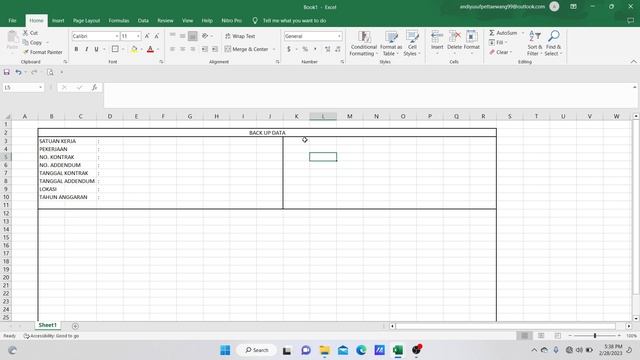Open Cell Styles gallery
The height and width of the screenshot is (360, 640).
tap(412, 43)
